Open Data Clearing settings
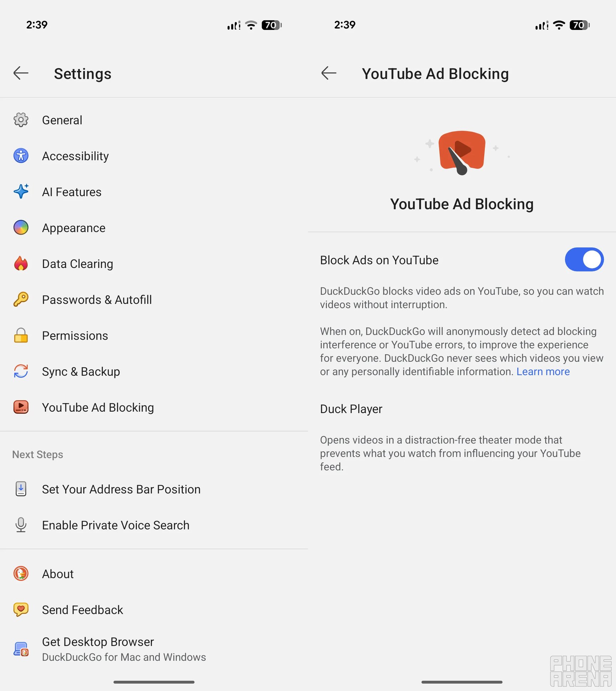This screenshot has height=691, width=616. [154, 264]
